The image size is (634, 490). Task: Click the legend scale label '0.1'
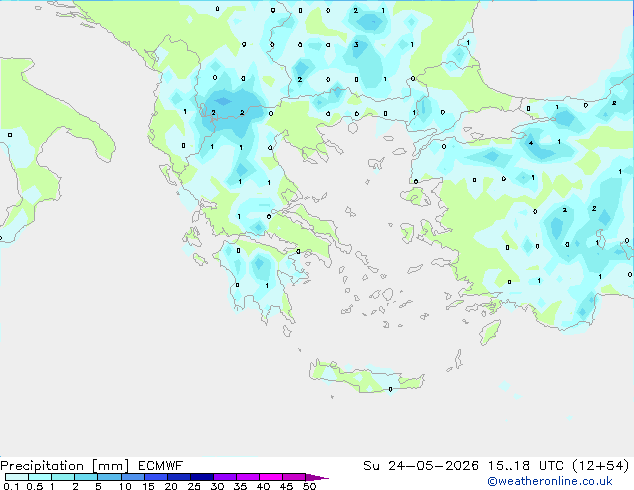(x=11, y=486)
